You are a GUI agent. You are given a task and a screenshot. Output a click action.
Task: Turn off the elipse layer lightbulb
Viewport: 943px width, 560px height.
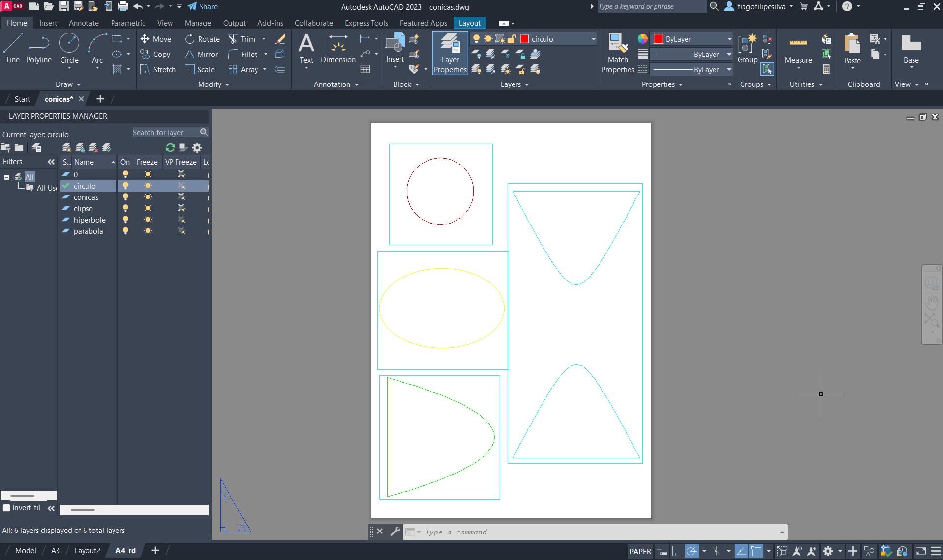pyautogui.click(x=125, y=209)
